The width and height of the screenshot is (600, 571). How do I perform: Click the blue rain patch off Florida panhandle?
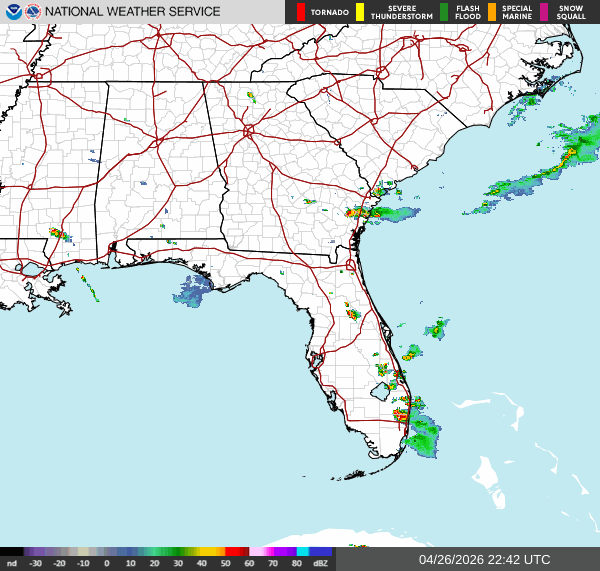point(194,292)
